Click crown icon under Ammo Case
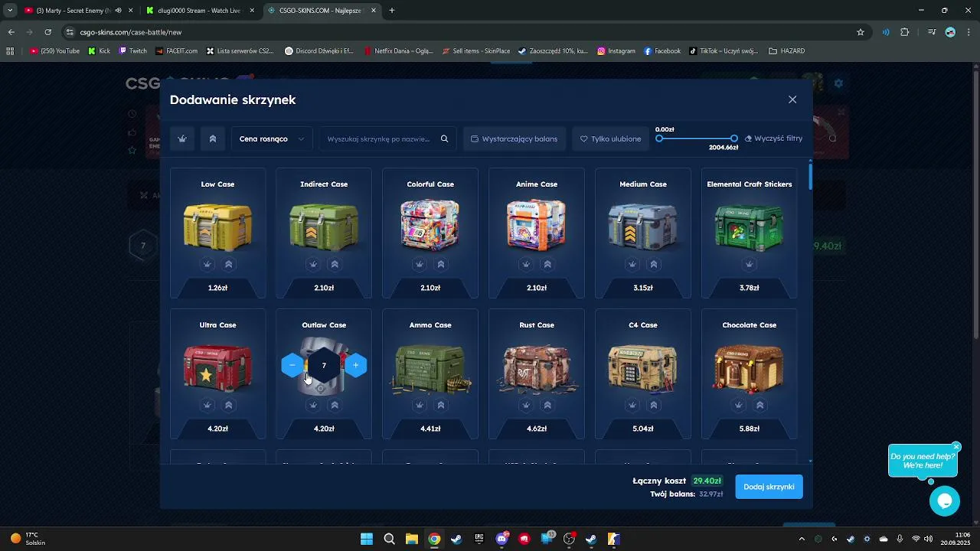 click(x=420, y=405)
